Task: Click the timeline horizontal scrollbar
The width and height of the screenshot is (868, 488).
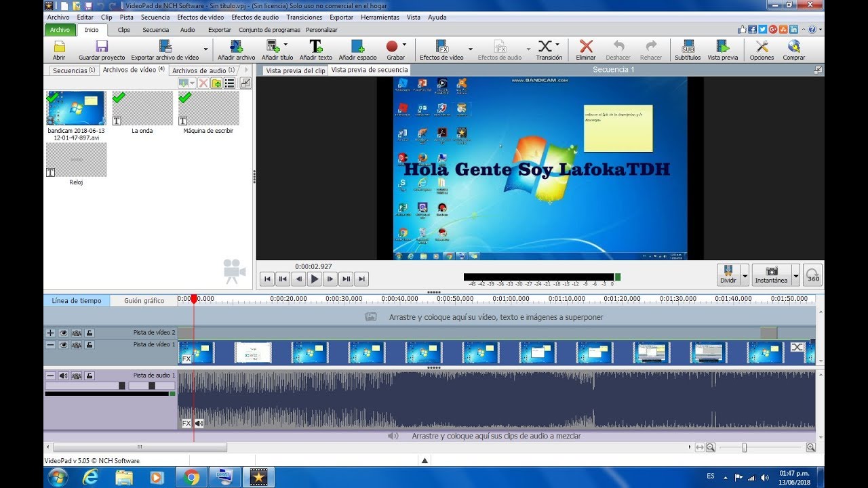Action: pyautogui.click(x=140, y=447)
